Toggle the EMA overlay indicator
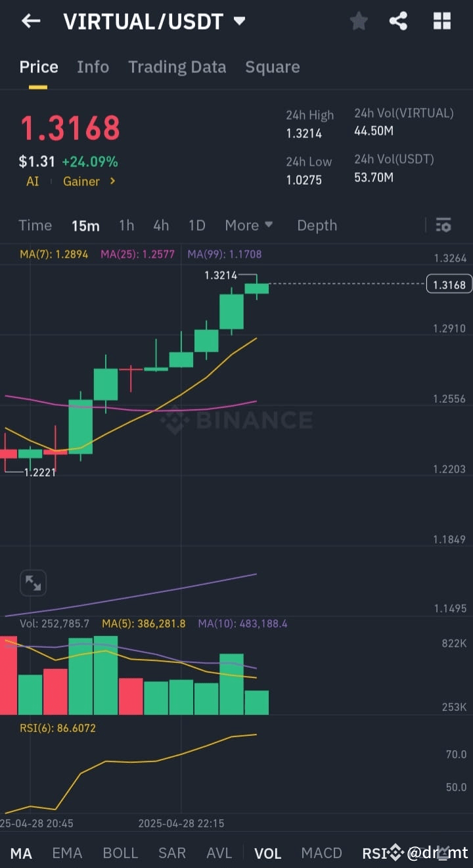 pyautogui.click(x=66, y=852)
